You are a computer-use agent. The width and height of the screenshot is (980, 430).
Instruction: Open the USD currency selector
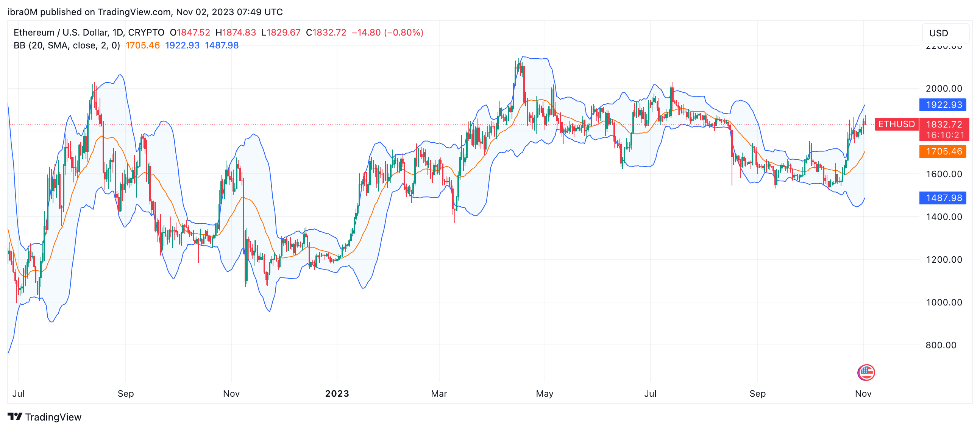tap(946, 33)
